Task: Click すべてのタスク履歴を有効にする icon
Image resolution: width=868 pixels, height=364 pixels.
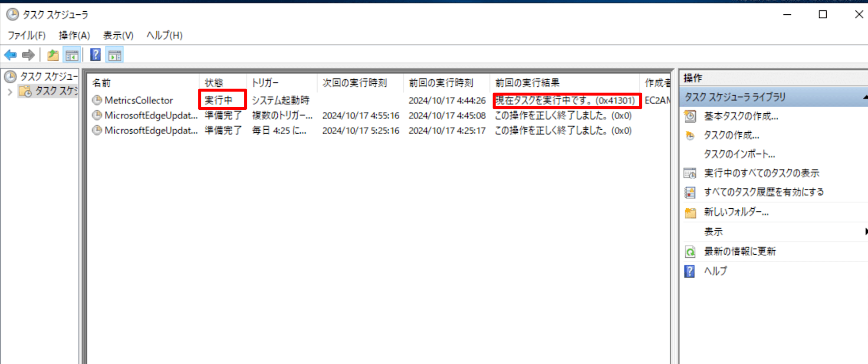Action: 690,192
